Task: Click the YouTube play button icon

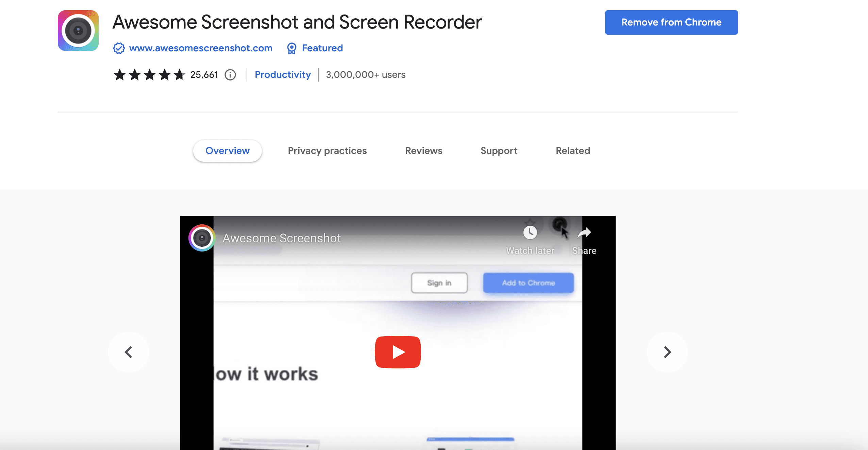Action: [x=397, y=351]
